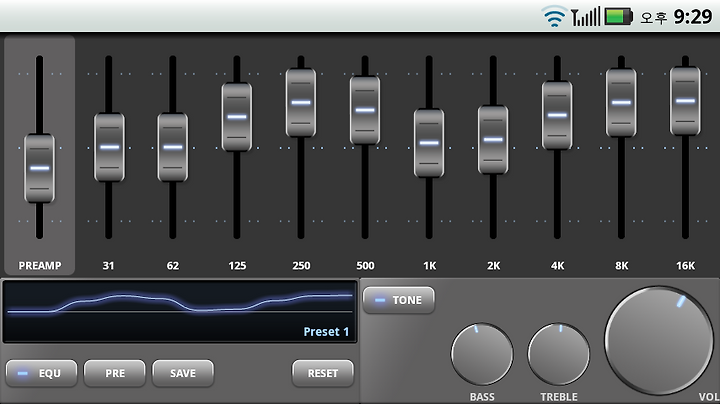Click the 500 Hz band slider handle
The width and height of the screenshot is (720, 404).
365,110
